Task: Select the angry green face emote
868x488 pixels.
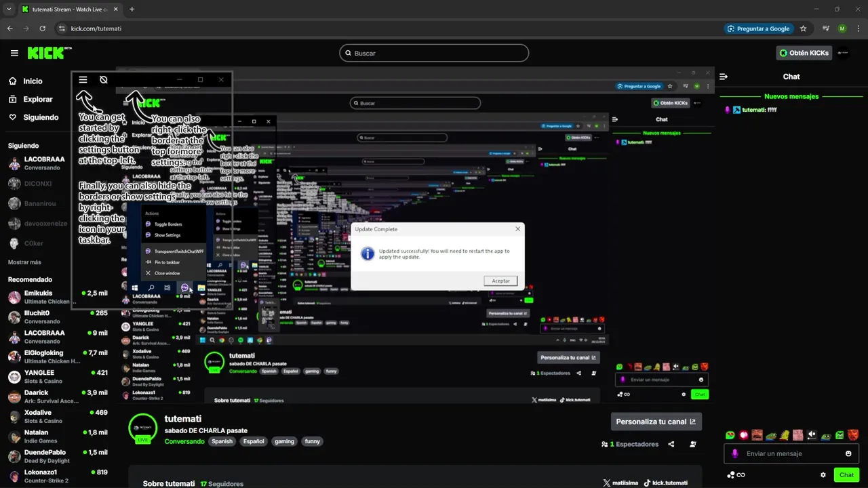Action: point(840,435)
